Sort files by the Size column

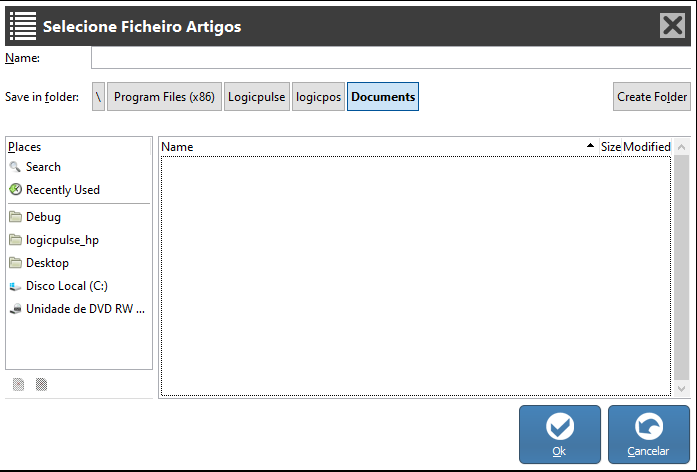click(610, 147)
